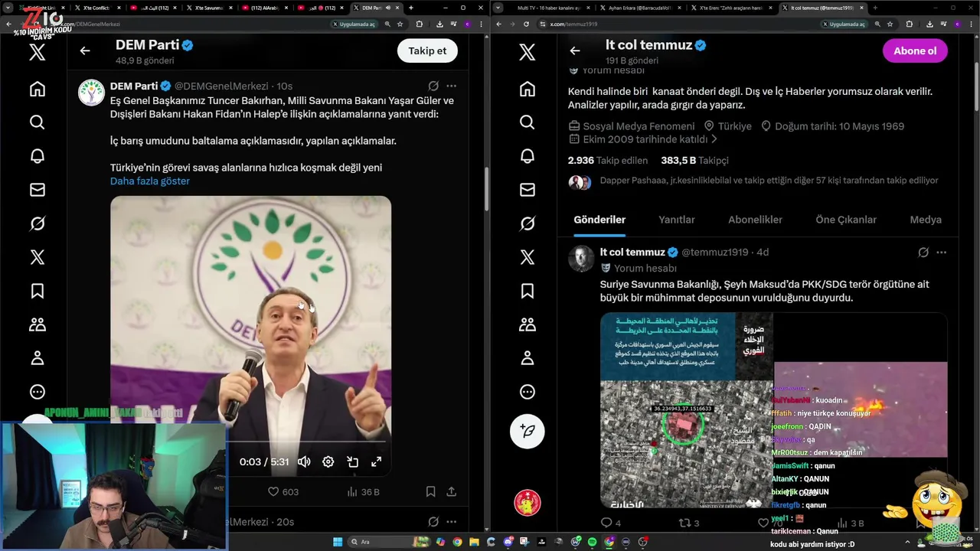Switch to Öne Çıkanlar tab
The width and height of the screenshot is (980, 551).
click(846, 220)
